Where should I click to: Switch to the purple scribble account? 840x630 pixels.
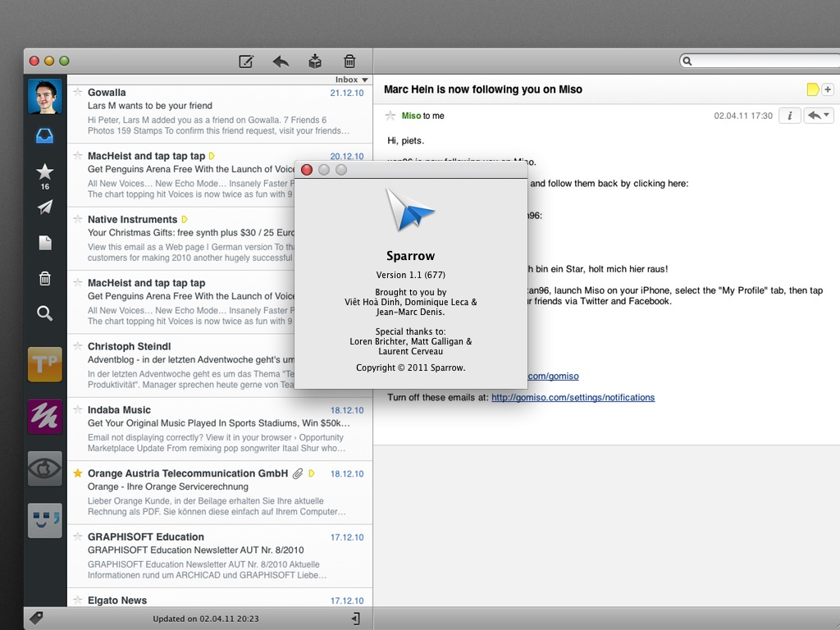45,416
